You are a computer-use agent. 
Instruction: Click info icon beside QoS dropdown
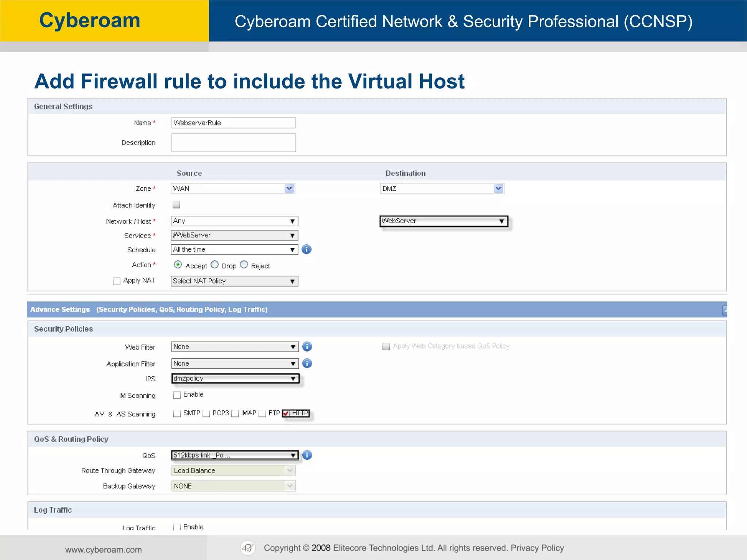[307, 455]
